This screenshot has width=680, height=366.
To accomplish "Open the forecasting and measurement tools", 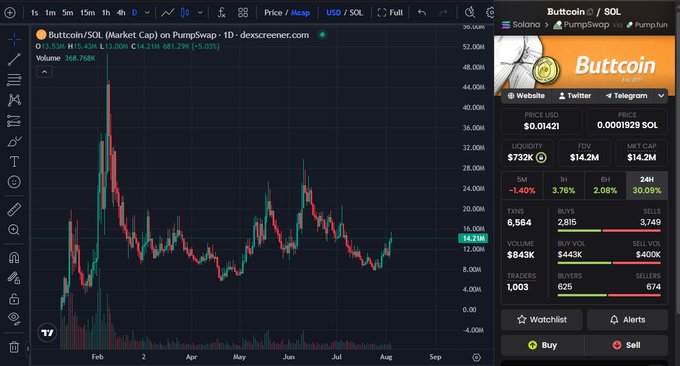I will click(14, 121).
